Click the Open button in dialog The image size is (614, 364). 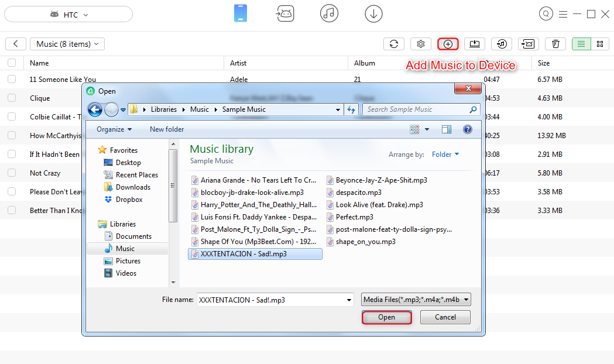point(386,317)
